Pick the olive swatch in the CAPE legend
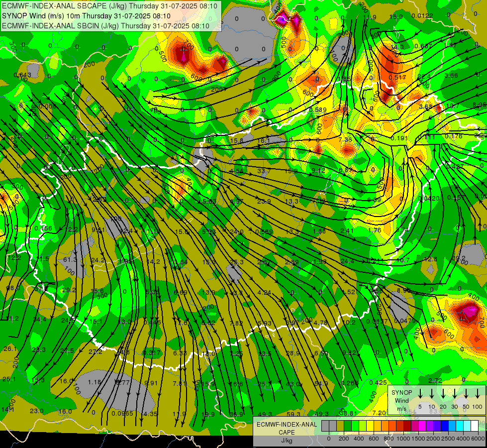Screen dimensions: 487x448 (340, 426)
